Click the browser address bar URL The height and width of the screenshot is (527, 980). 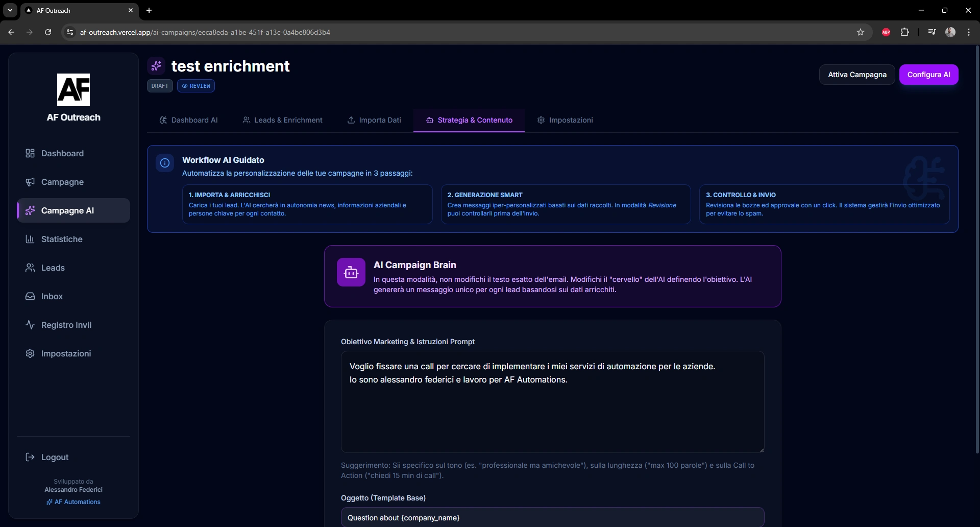(205, 32)
